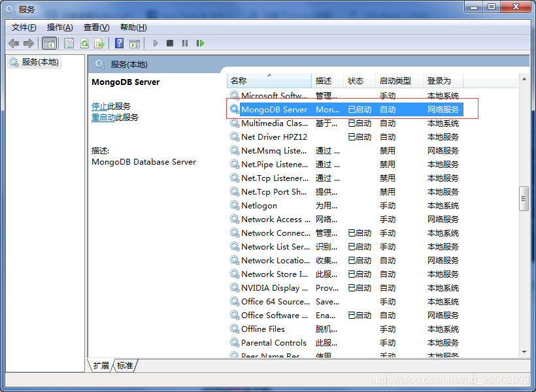Select 服务(本地) in the left tree
This screenshot has height=392, width=536.
click(35, 62)
